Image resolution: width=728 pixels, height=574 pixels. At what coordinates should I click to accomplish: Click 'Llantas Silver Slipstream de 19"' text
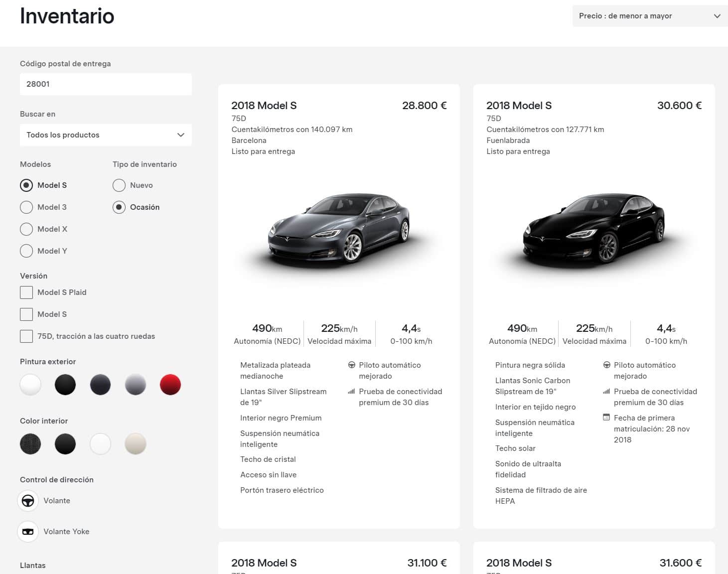284,397
